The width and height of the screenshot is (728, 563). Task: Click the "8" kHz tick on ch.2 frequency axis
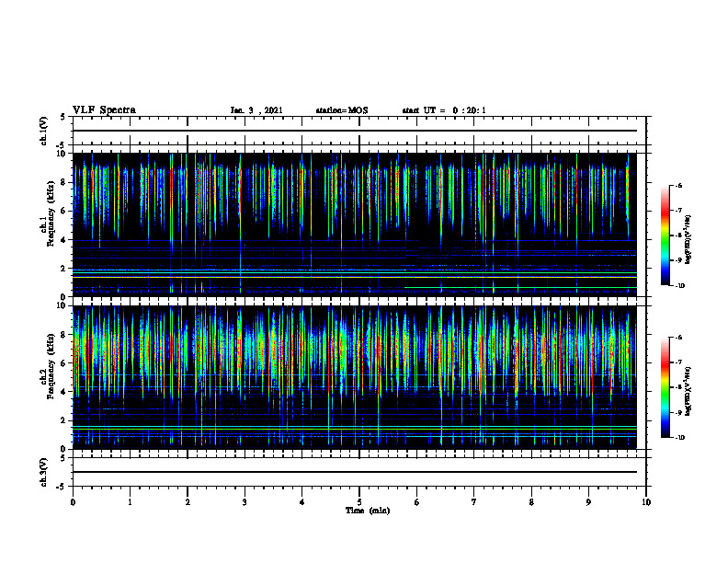tap(63, 335)
